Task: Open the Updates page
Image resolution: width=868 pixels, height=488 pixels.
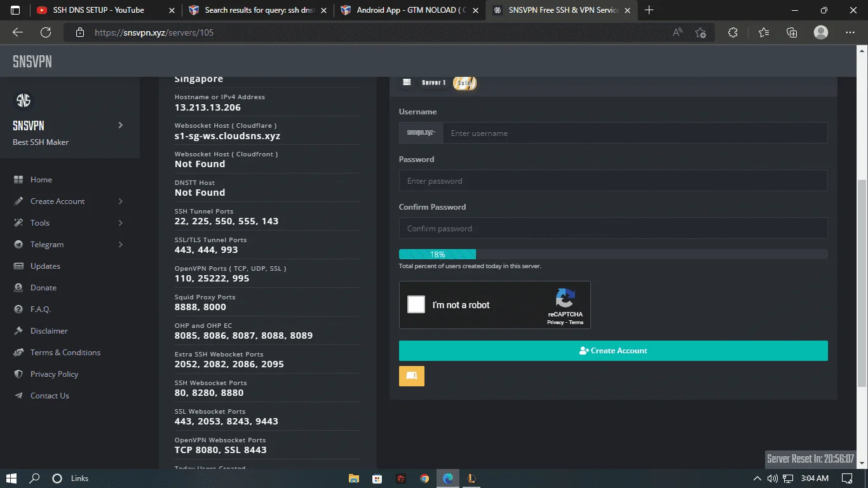Action: tap(45, 266)
